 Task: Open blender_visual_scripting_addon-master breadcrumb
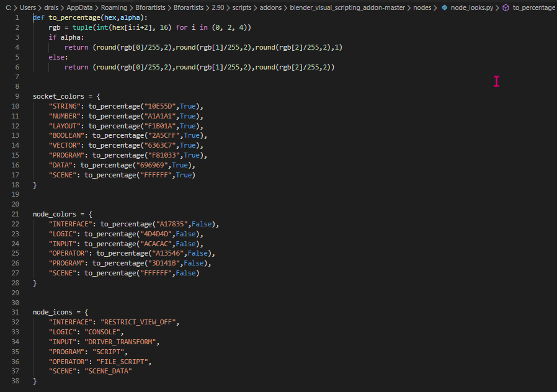coord(347,7)
